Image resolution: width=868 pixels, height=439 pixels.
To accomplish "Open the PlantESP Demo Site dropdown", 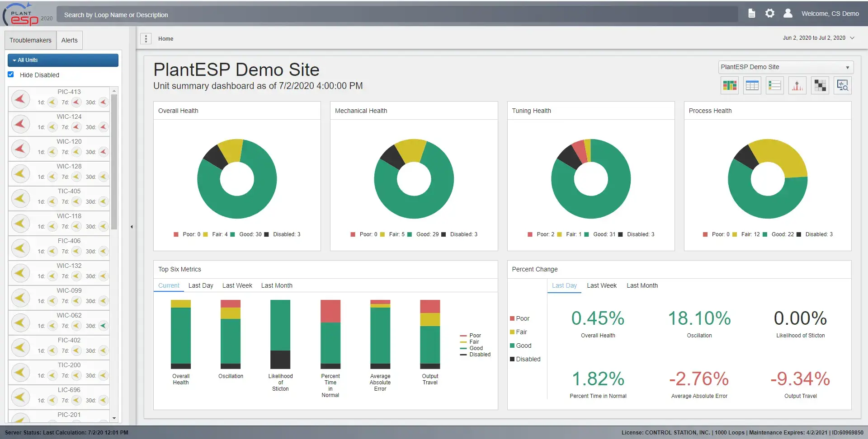I will pos(785,67).
